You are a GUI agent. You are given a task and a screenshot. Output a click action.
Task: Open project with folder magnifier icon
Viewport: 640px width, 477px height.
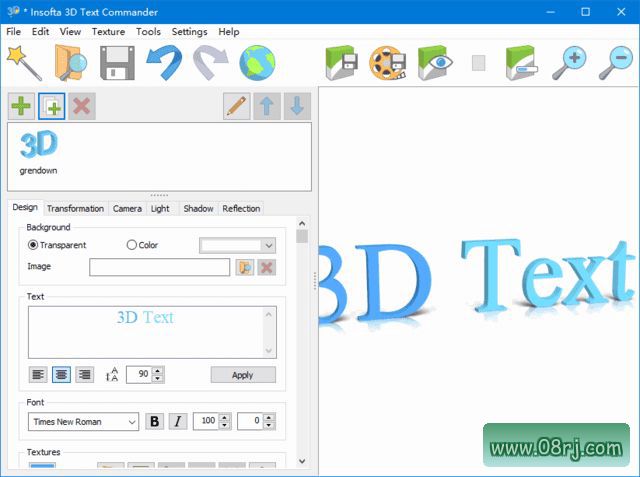(x=71, y=63)
